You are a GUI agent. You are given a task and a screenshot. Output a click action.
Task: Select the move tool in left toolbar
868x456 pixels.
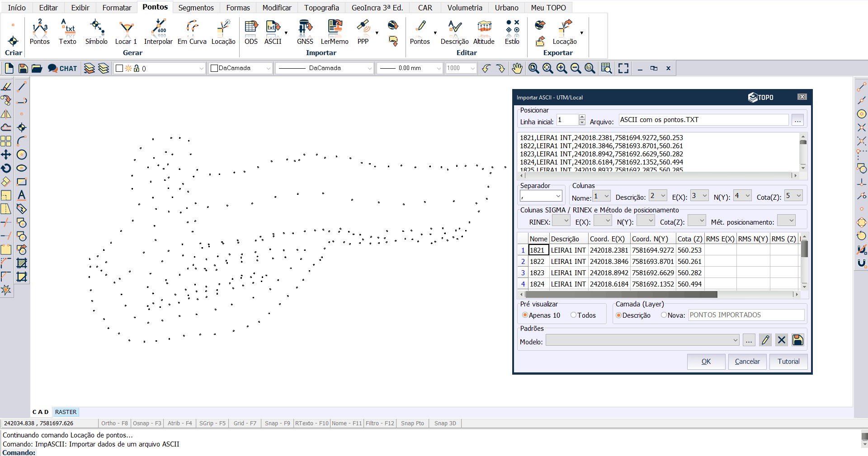[6, 155]
